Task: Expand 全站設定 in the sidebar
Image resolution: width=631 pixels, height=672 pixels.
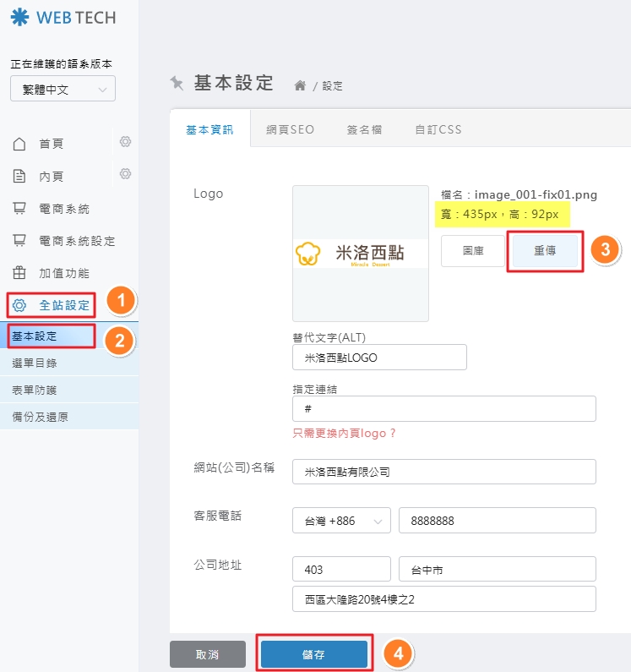Action: pos(64,305)
